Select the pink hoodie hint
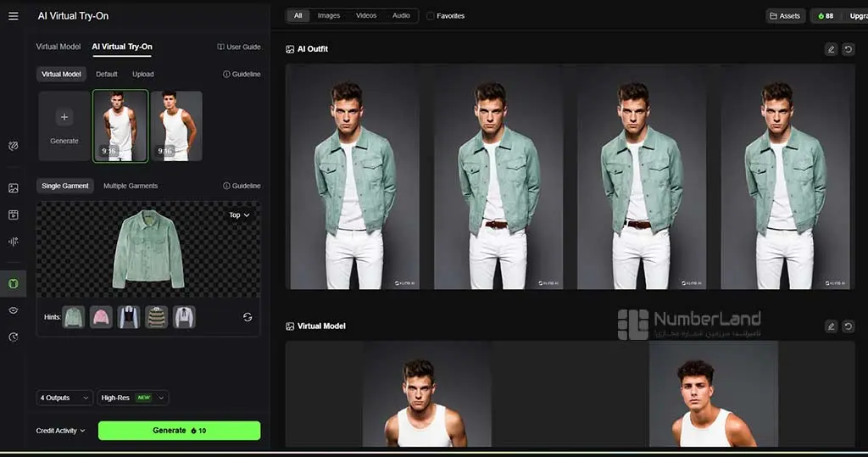 pos(101,317)
